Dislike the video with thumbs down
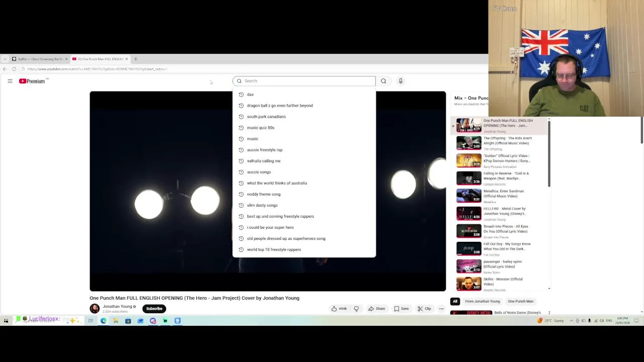The height and width of the screenshot is (362, 644). coord(356,309)
